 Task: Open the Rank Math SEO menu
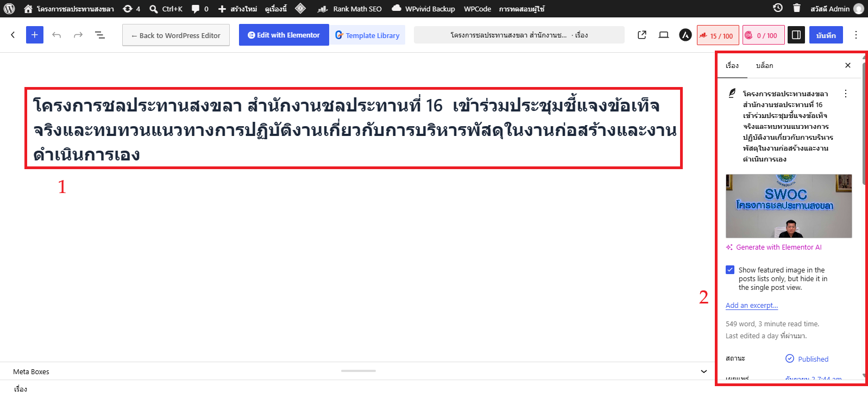350,9
